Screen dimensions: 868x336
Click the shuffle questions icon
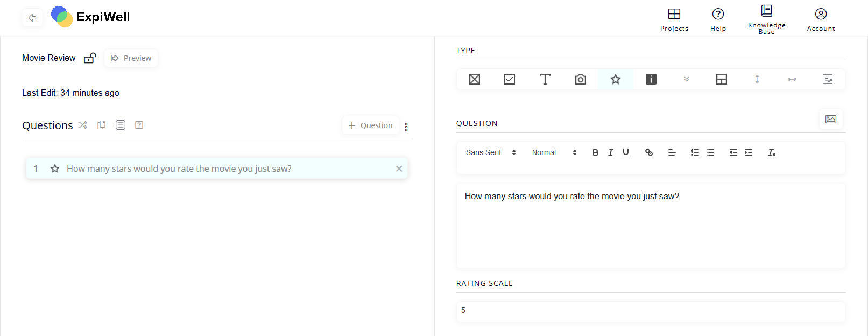point(82,125)
